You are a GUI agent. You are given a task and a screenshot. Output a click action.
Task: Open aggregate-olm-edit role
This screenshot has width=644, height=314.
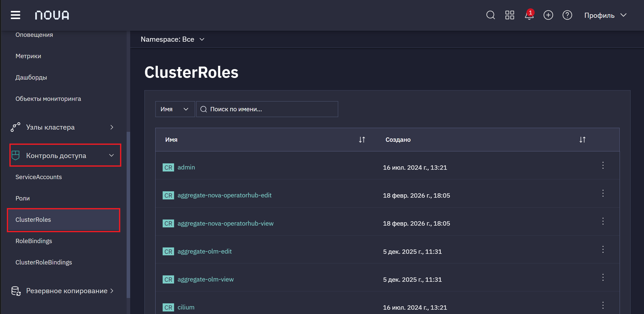tap(205, 252)
